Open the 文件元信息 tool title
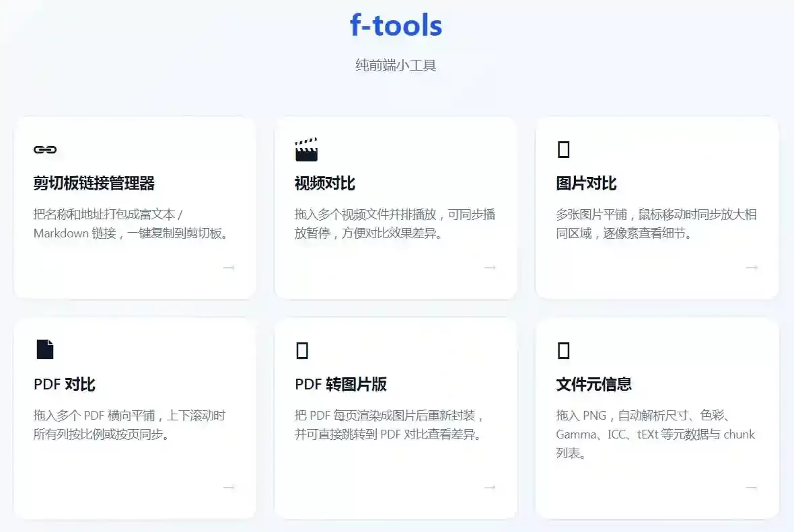The image size is (794, 532). 594,384
